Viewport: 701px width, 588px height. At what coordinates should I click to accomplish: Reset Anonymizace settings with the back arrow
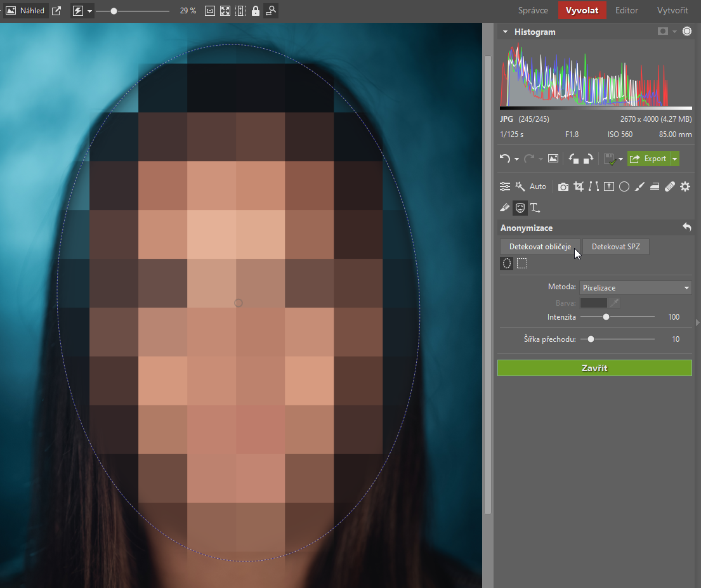tap(686, 227)
